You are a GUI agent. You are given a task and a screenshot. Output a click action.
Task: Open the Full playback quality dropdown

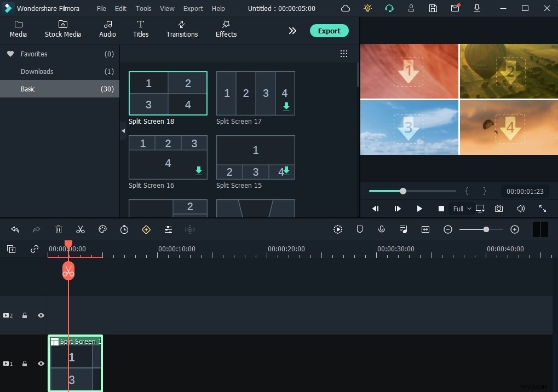pyautogui.click(x=461, y=209)
